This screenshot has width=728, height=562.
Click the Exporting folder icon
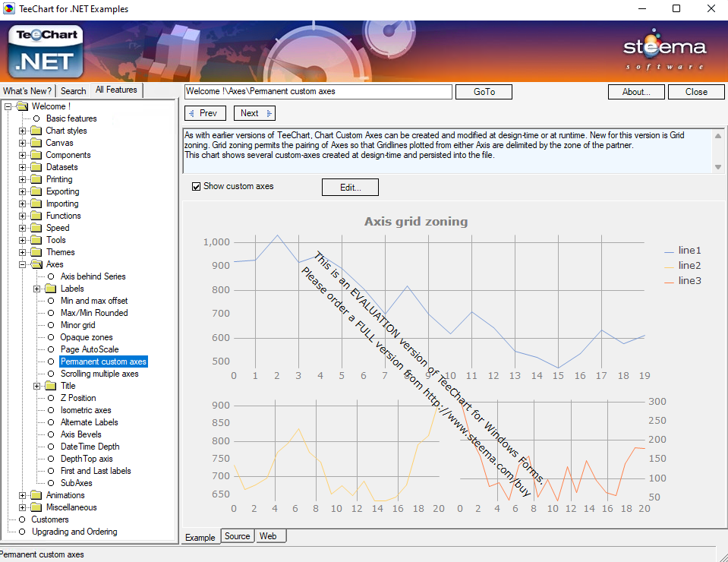pyautogui.click(x=36, y=191)
